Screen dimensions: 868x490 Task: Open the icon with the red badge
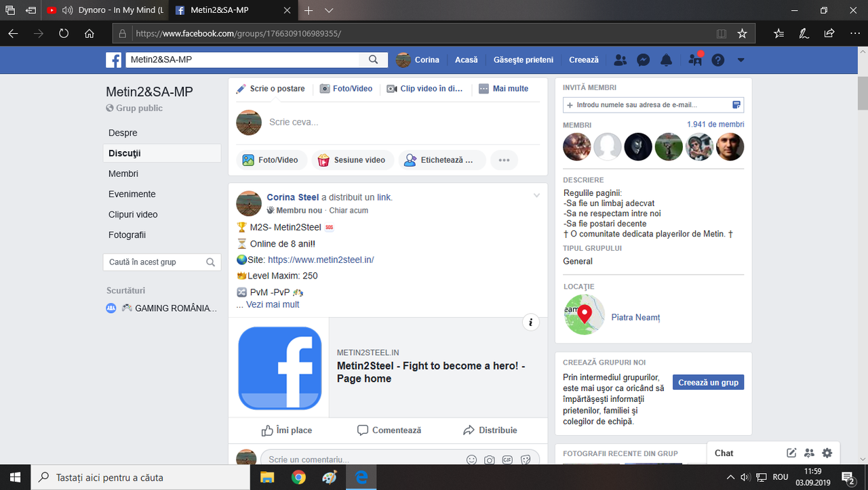[695, 60]
